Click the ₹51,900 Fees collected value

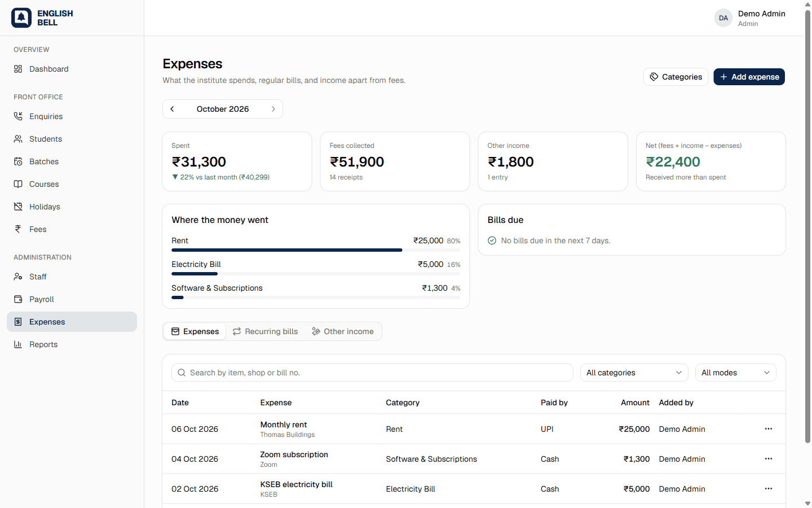[357, 162]
